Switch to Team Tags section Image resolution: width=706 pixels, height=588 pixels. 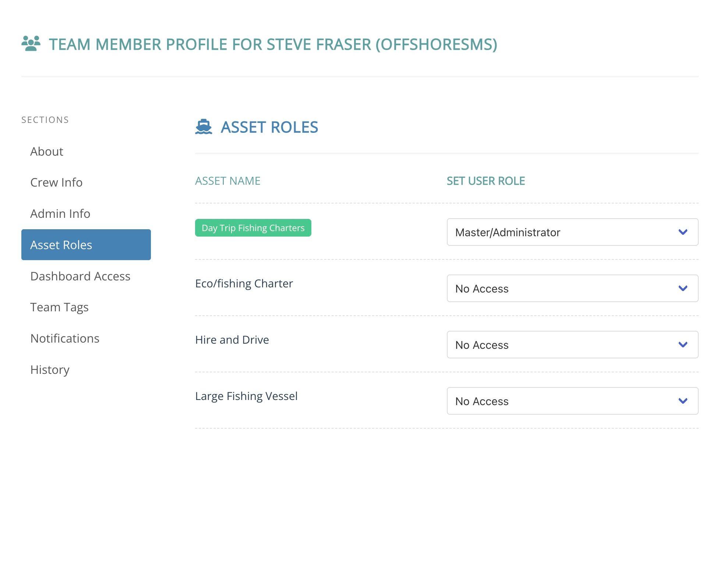coord(86,307)
